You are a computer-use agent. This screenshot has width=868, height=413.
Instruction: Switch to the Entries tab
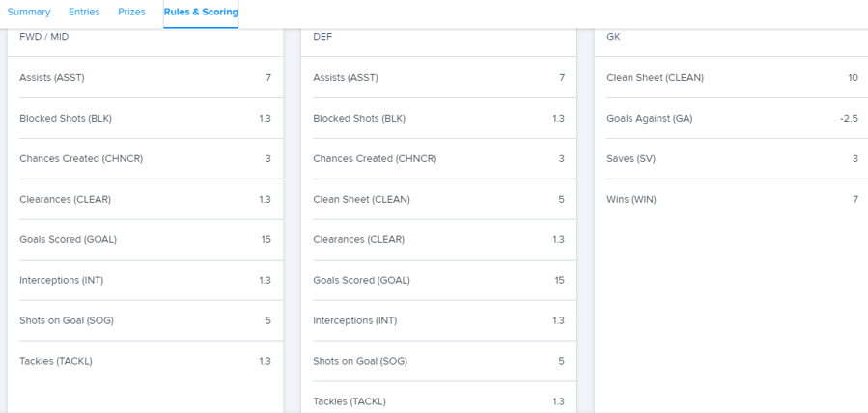point(84,12)
